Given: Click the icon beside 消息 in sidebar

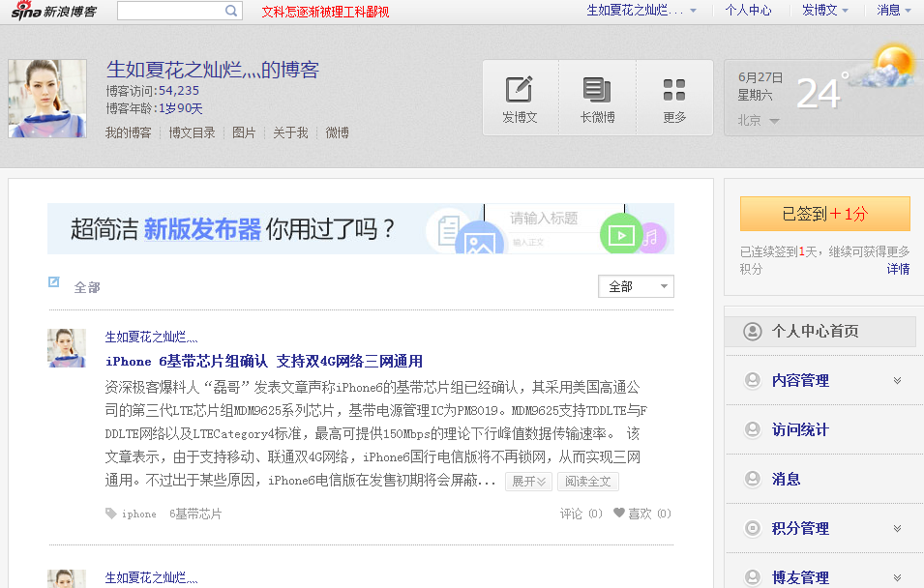Looking at the screenshot, I should (753, 479).
